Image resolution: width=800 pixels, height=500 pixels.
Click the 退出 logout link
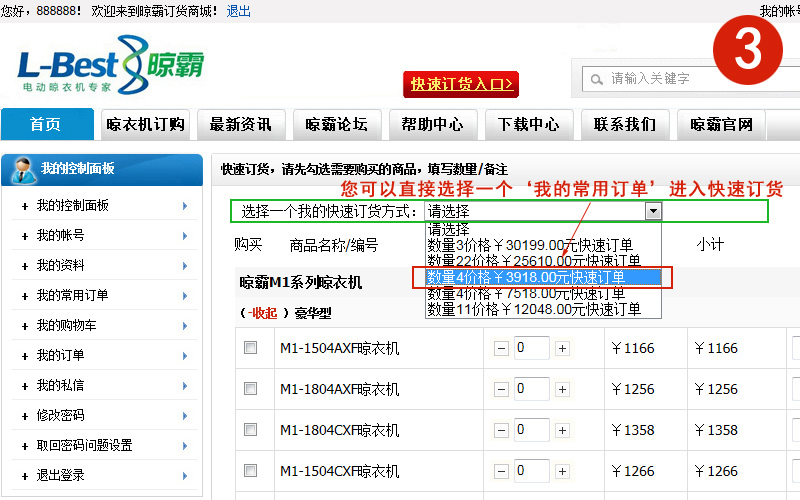238,11
